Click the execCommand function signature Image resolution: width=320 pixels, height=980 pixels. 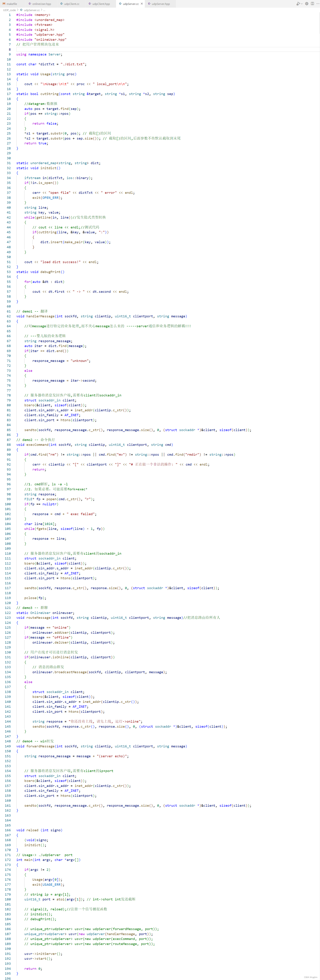94,445
